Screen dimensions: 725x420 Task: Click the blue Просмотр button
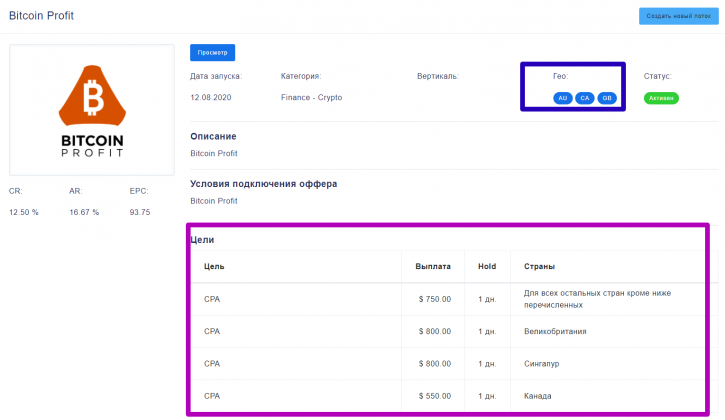click(212, 53)
